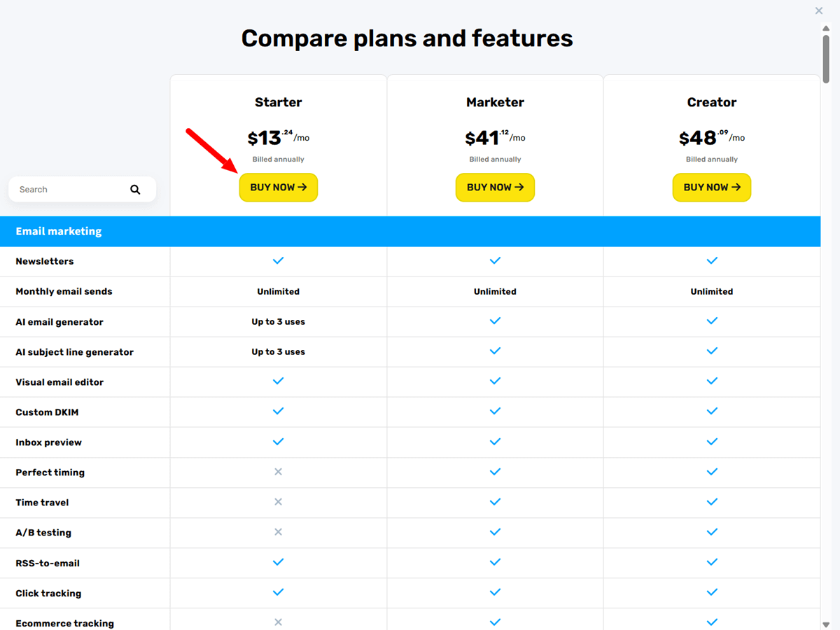Click the Inbox preview checkmark under Creator
The width and height of the screenshot is (840, 630).
click(x=712, y=442)
